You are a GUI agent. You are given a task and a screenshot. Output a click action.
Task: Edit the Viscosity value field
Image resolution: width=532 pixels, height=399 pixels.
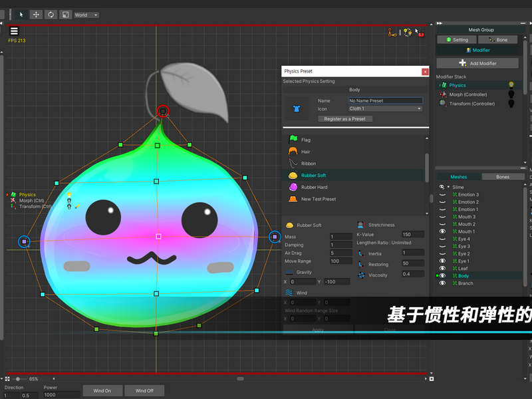(413, 274)
